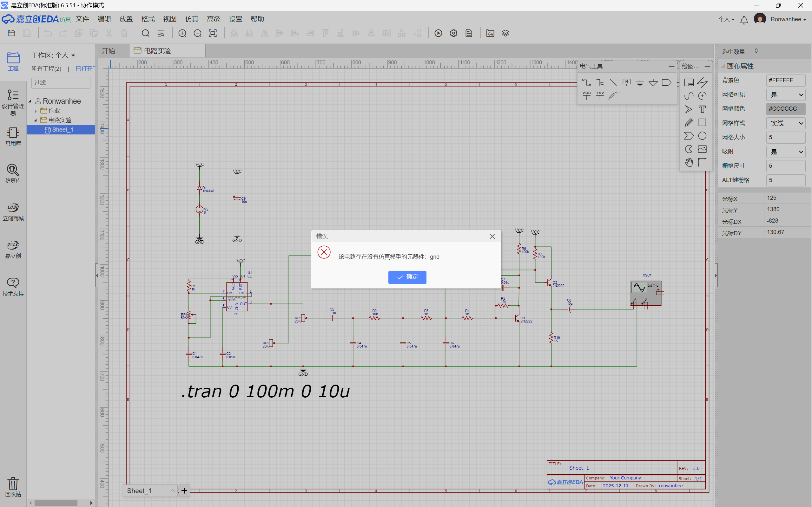Switch to the 开始 tab

109,51
